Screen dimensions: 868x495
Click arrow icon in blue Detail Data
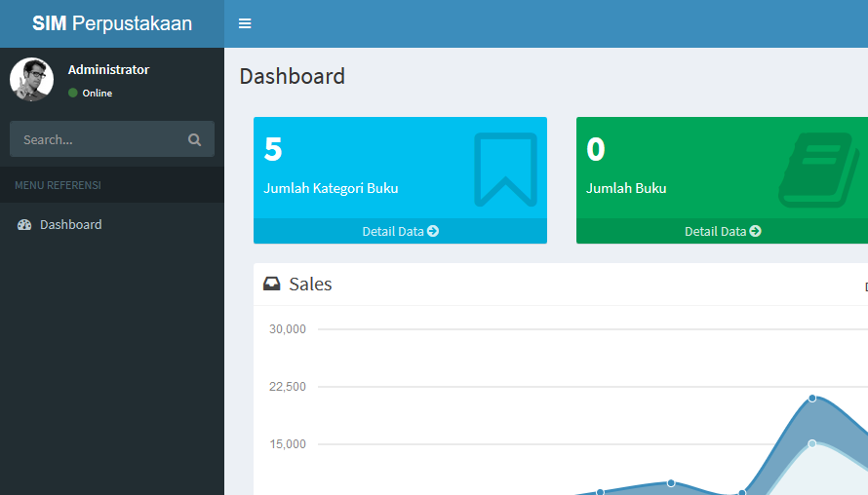433,231
